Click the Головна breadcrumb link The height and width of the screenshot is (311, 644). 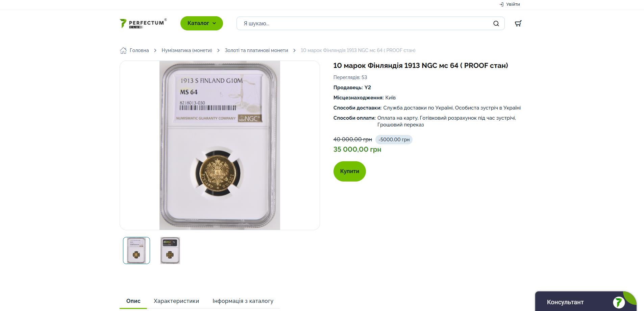139,50
